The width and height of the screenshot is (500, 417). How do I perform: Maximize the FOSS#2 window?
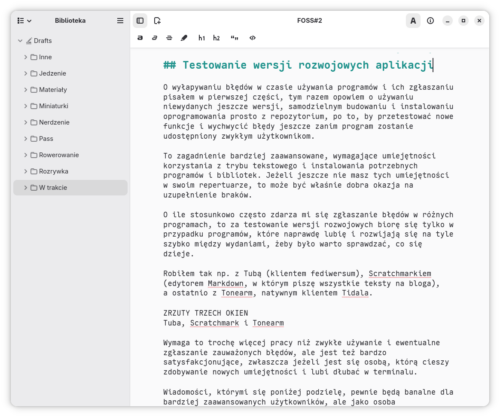pos(463,21)
